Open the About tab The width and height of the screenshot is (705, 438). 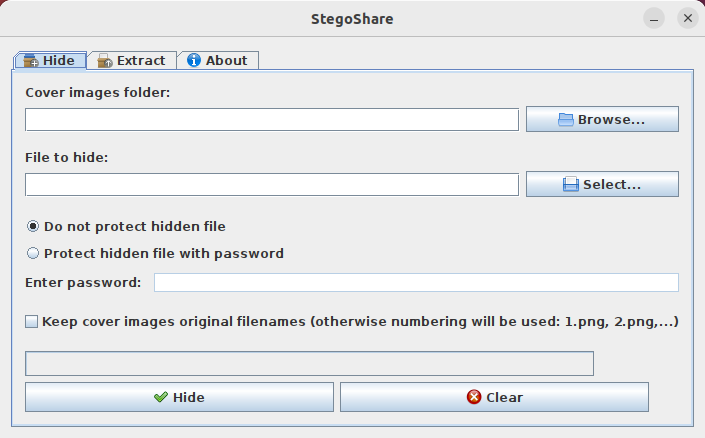pyautogui.click(x=218, y=60)
